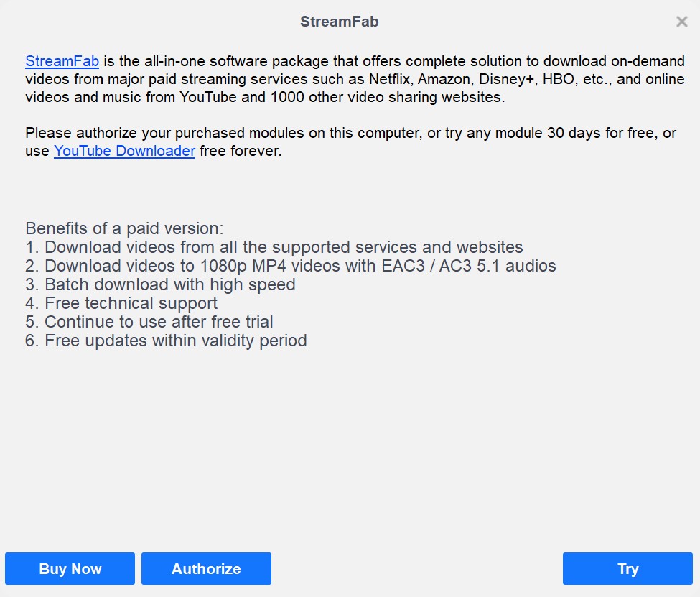Click the 'free forever' text after the link
The height and width of the screenshot is (597, 700).
[x=241, y=151]
